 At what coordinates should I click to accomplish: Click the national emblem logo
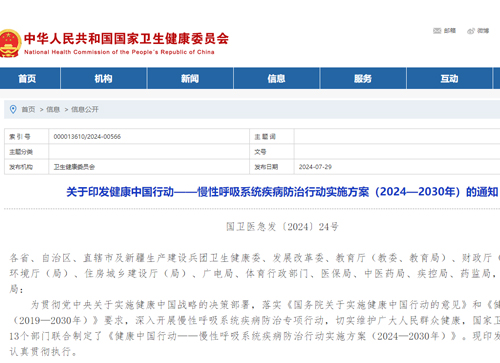10,43
